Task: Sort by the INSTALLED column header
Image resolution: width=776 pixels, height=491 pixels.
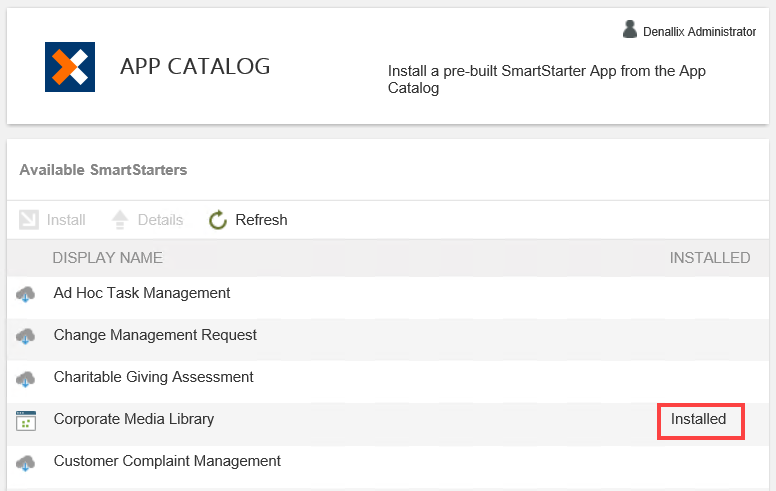Action: tap(709, 258)
